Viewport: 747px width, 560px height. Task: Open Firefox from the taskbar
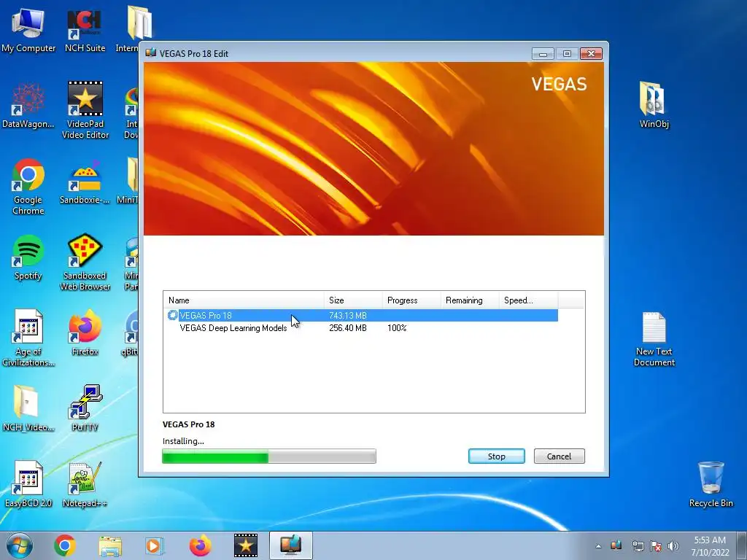200,545
